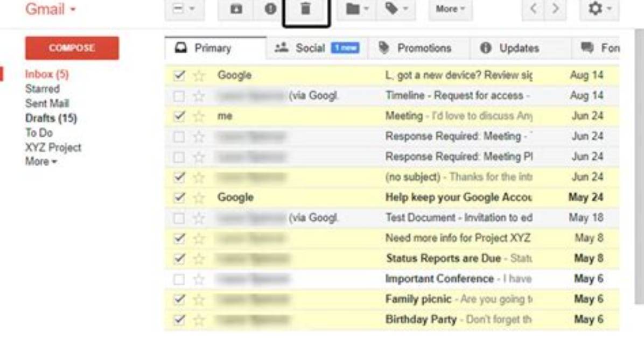Star the Important Conference email
The image size is (644, 338).
(199, 279)
